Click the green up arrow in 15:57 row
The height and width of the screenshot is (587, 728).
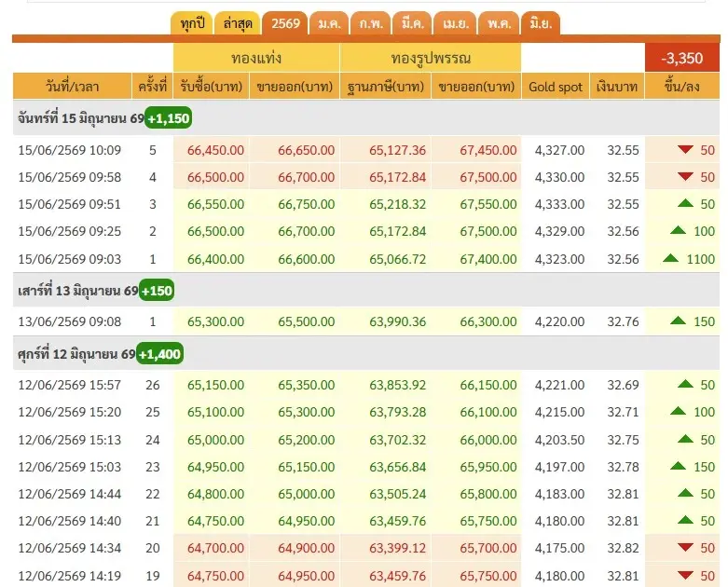(x=685, y=384)
